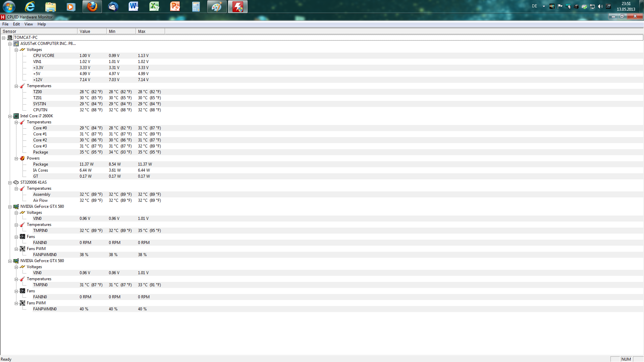Collapse the ST320006 41AS drive node
This screenshot has height=362, width=644.
pyautogui.click(x=10, y=183)
